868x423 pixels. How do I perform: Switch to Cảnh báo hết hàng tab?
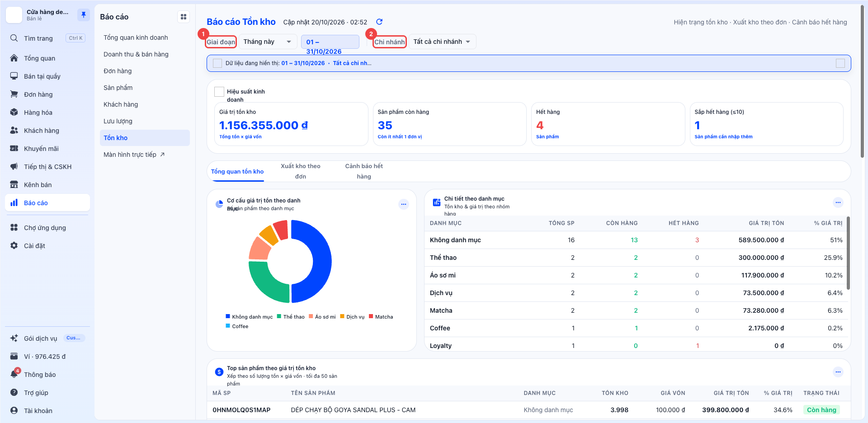pos(364,171)
